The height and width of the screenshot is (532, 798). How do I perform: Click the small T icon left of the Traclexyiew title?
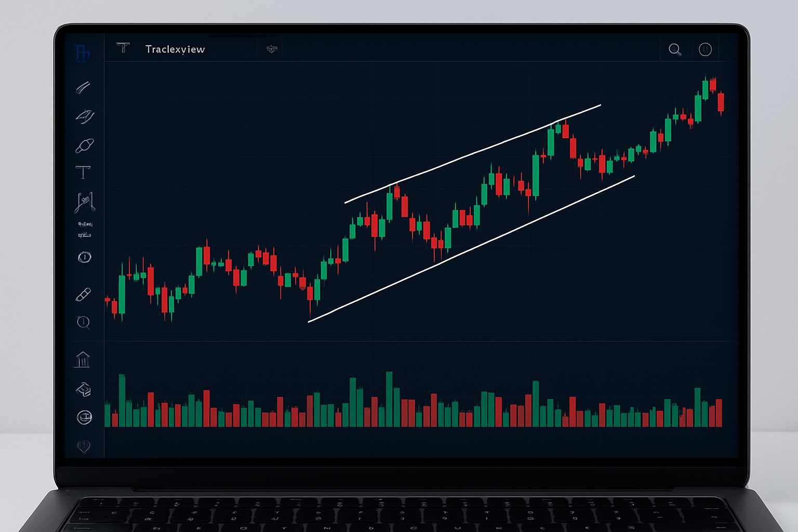click(x=123, y=48)
